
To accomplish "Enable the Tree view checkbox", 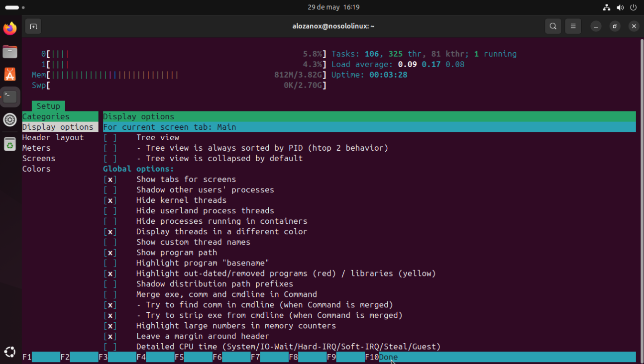I will (110, 138).
